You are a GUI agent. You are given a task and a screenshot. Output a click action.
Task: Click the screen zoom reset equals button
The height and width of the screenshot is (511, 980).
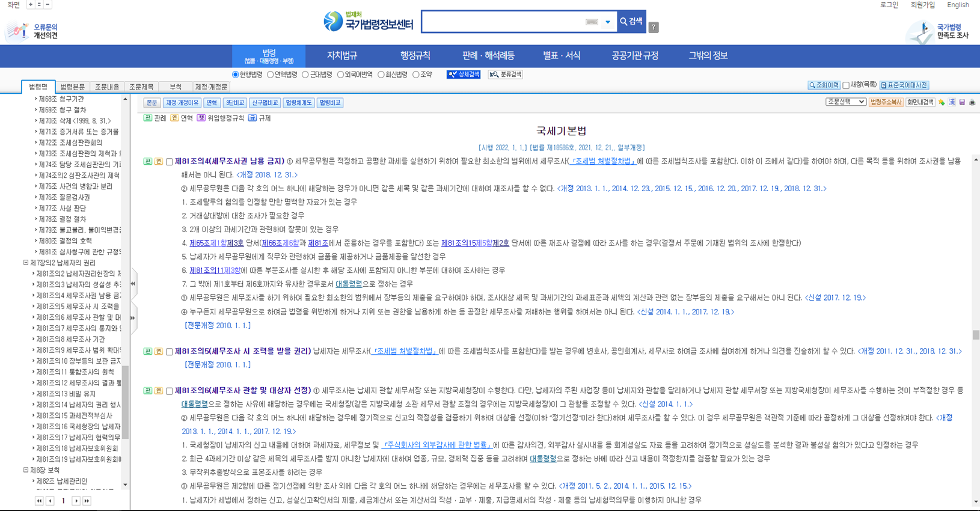coord(39,4)
